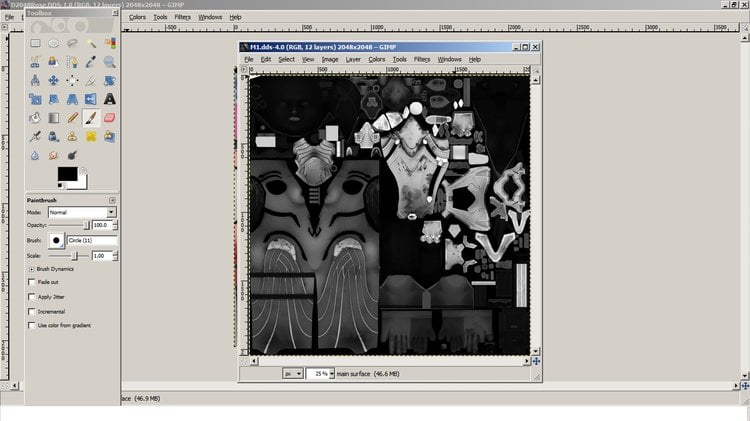Select the Paintbrush tool

(x=91, y=118)
